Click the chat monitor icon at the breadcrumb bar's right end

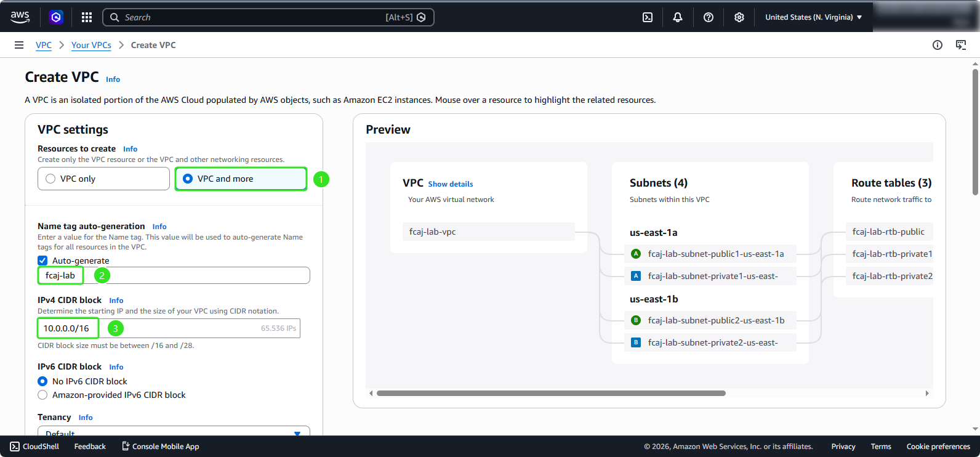tap(961, 45)
